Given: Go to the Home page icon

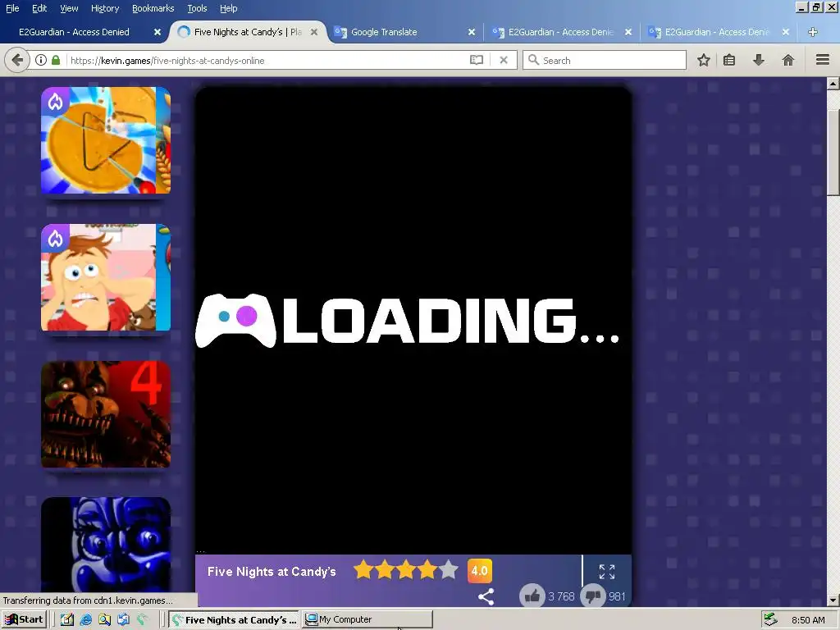Looking at the screenshot, I should click(x=788, y=60).
